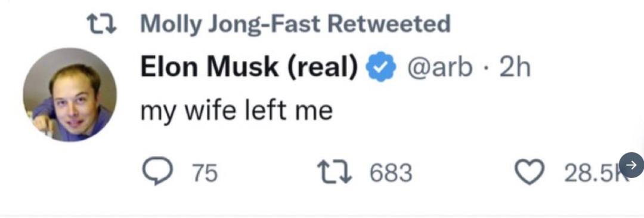The image size is (644, 218).
Task: Go to next image with the arrow button
Action: pyautogui.click(x=631, y=165)
